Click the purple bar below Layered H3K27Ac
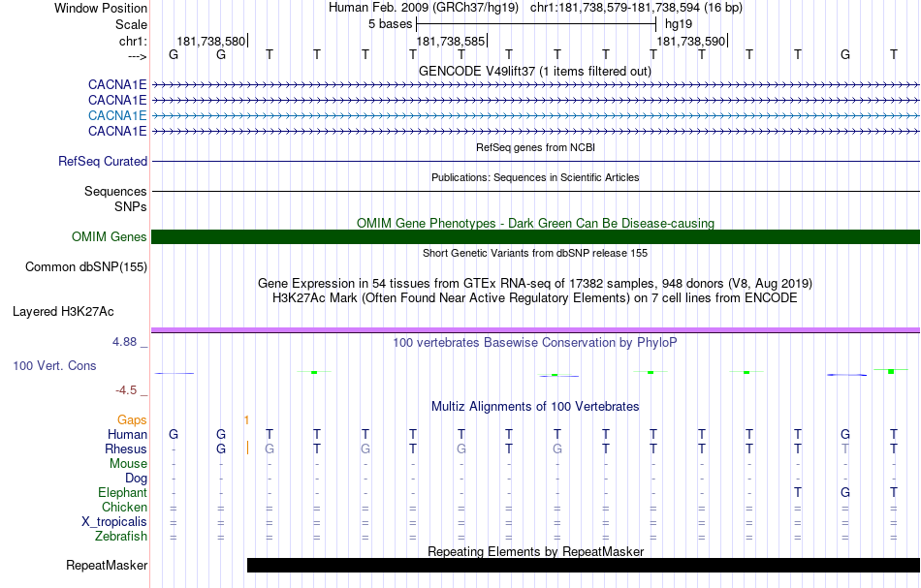The height and width of the screenshot is (588, 921). click(x=535, y=329)
